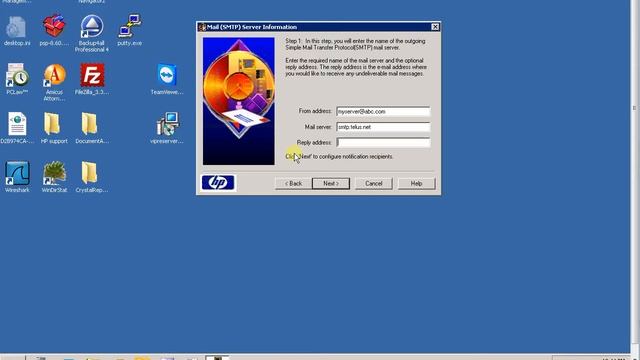Go to the previous step with Back

293,184
